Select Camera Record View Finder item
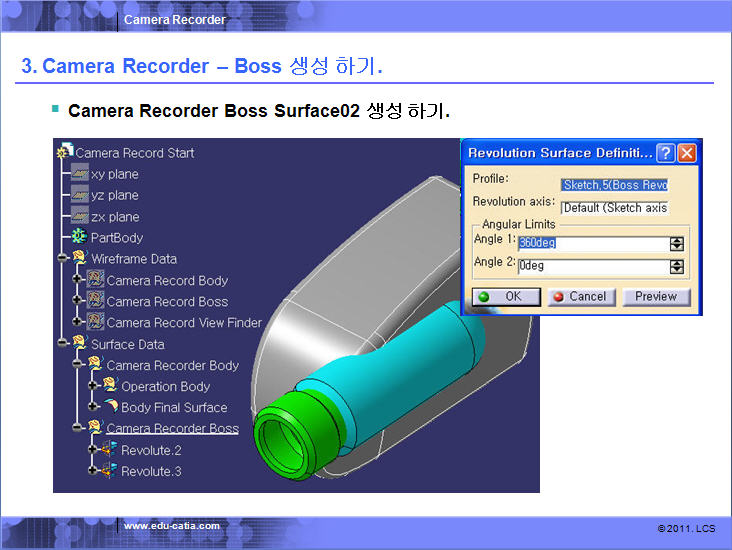Viewport: 732px width, 550px height. 184,322
